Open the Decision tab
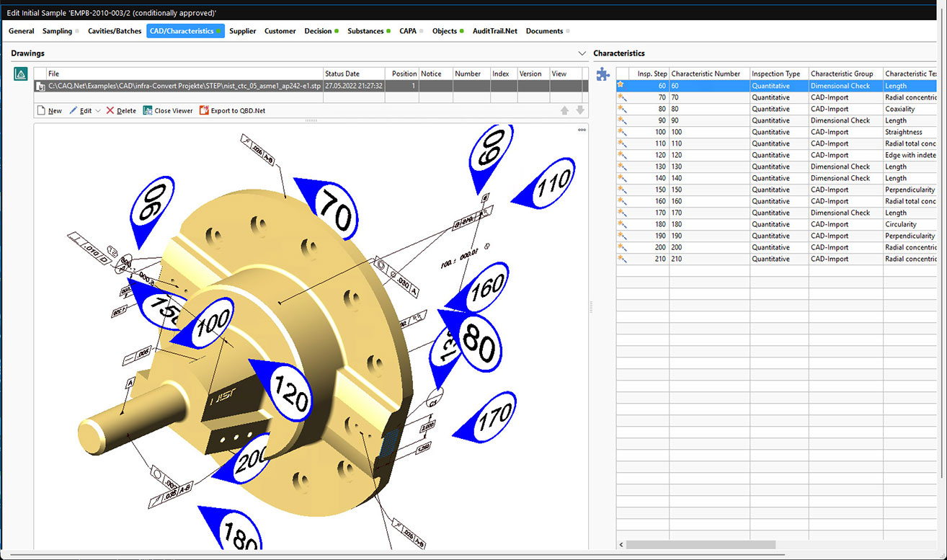Viewport: 947px width, 560px height. coord(318,31)
